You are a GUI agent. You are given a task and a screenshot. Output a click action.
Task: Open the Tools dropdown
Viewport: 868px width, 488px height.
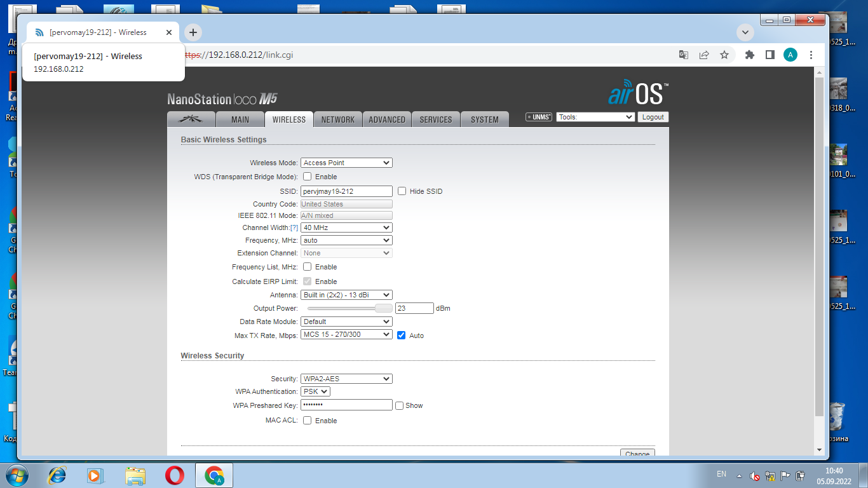click(x=595, y=117)
